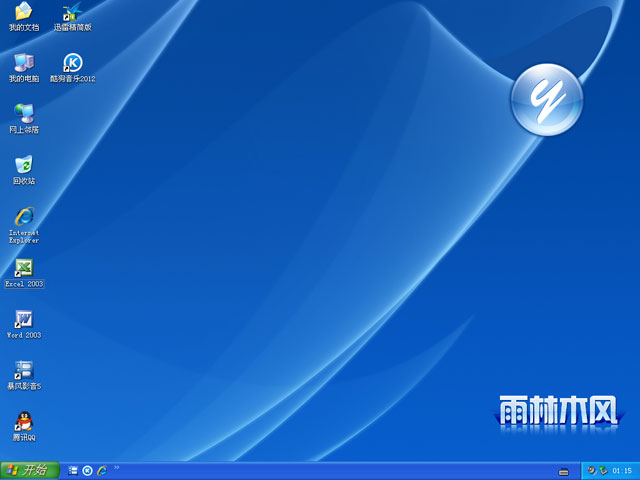640x480 pixels.
Task: Open the 开始 start menu
Action: point(30,471)
